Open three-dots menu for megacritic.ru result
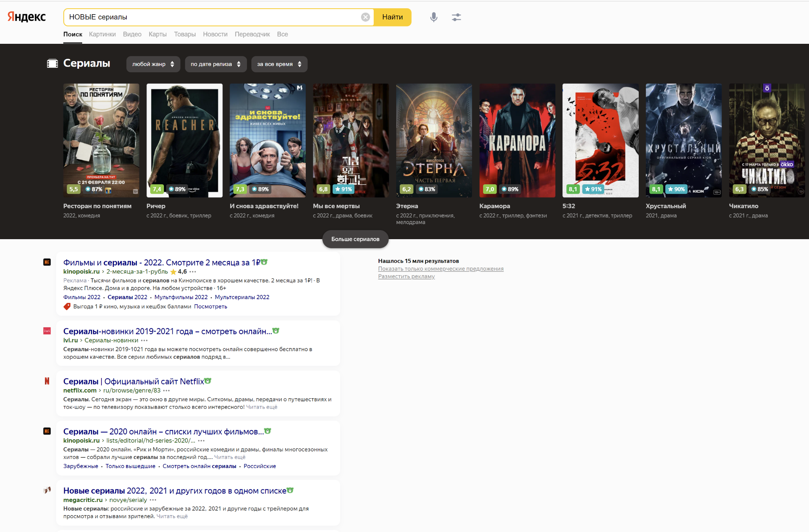This screenshot has width=809, height=532. [x=153, y=500]
